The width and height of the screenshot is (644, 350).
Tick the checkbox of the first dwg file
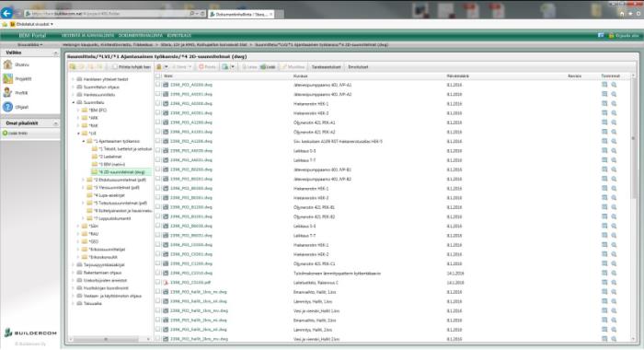tap(158, 85)
